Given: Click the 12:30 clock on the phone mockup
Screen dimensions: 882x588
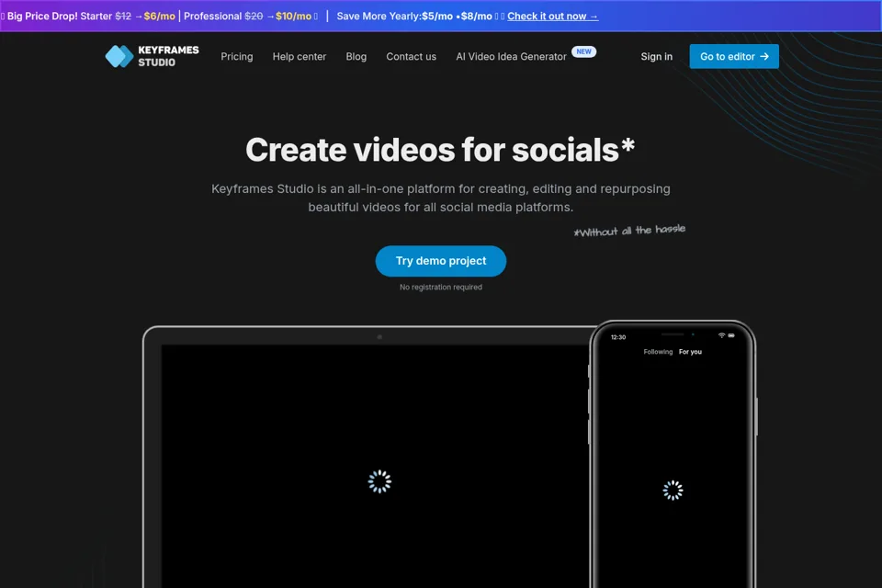Looking at the screenshot, I should click(x=618, y=337).
